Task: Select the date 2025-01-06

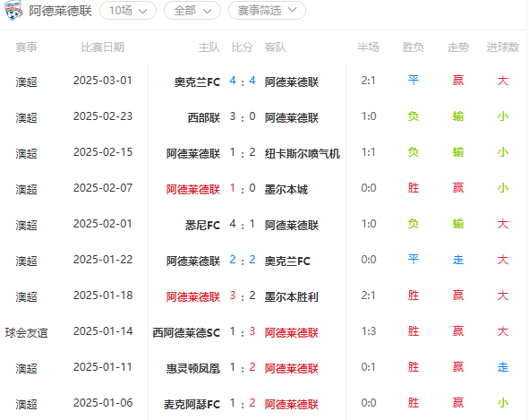Action: point(103,403)
